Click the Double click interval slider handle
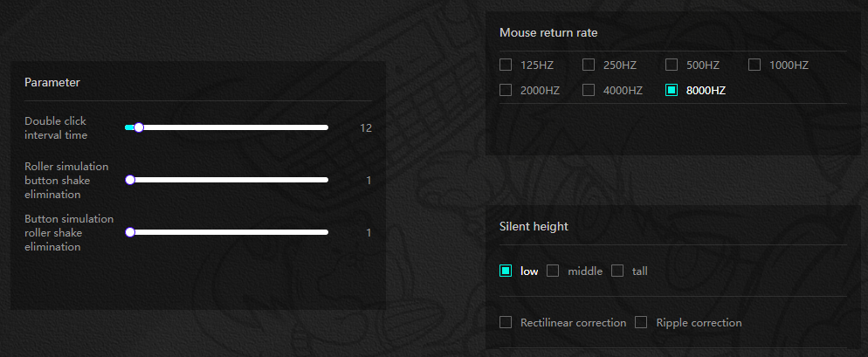 138,127
